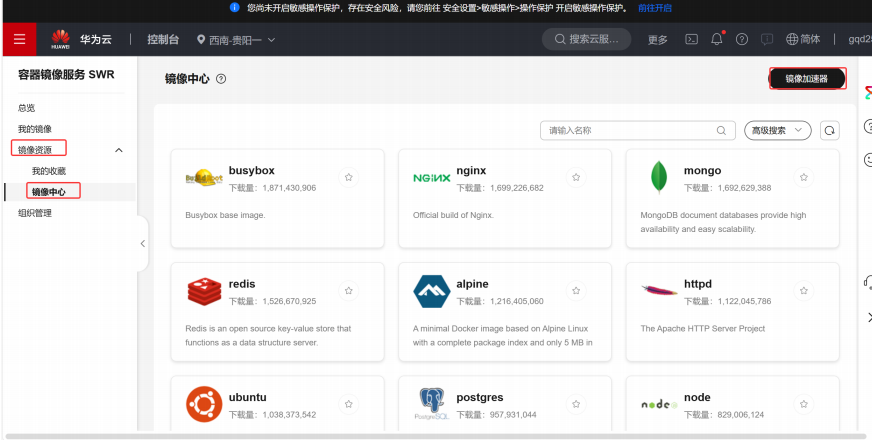Click 'The Apache HTTP Server Project' text
The width and height of the screenshot is (872, 440).
point(703,329)
